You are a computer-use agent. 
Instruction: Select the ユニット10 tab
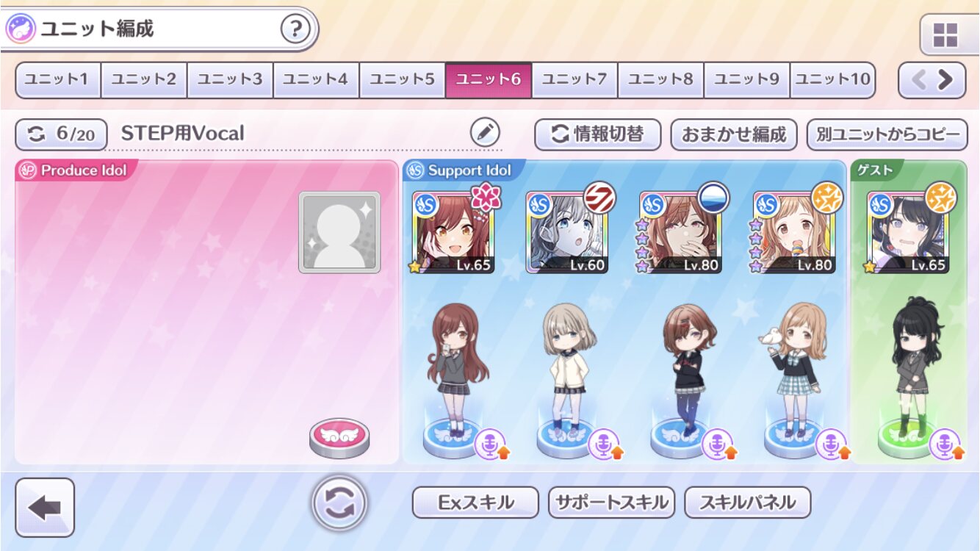[832, 79]
